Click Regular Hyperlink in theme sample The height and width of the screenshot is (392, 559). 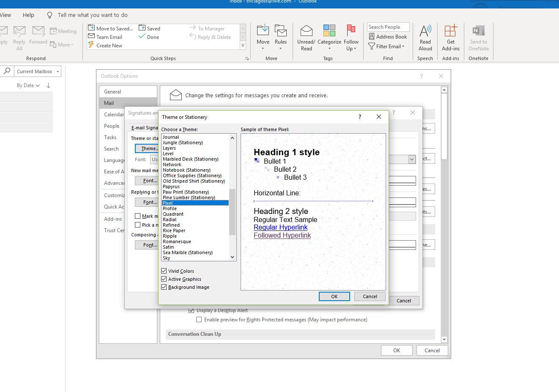(280, 227)
